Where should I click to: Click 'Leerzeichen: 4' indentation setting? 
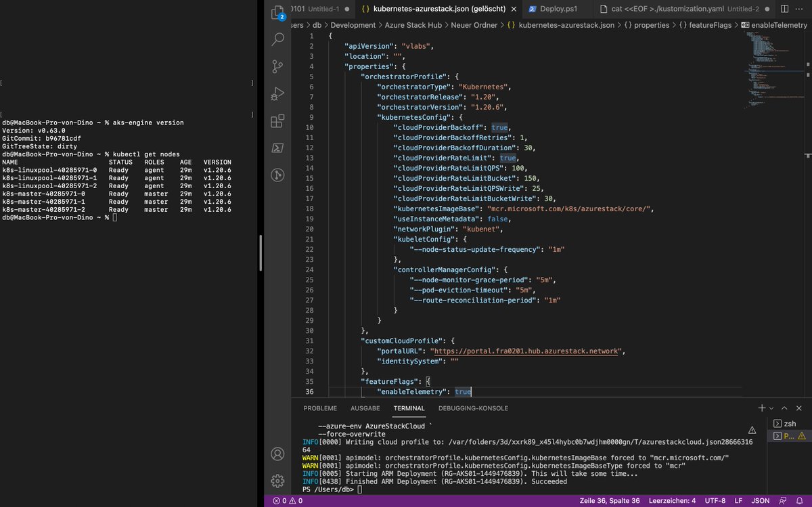[x=672, y=501]
